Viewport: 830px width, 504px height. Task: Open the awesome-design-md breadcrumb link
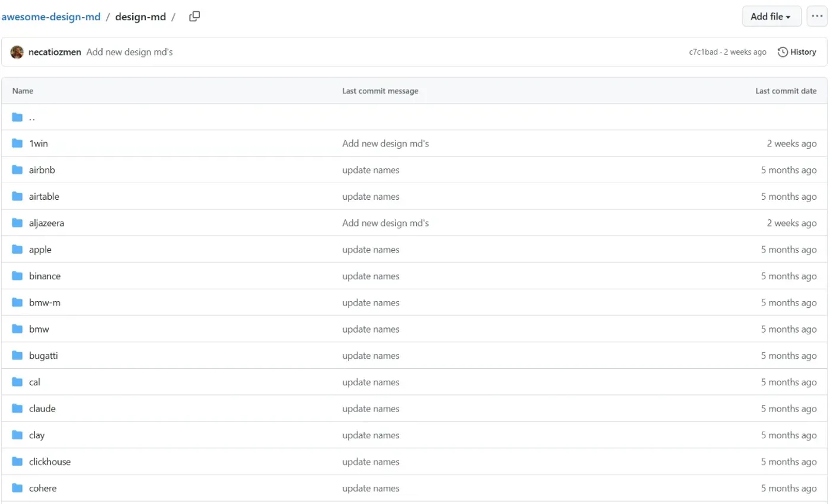[x=51, y=17]
